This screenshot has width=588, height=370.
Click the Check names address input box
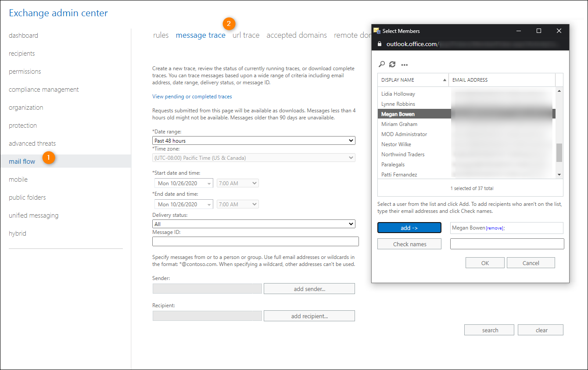[507, 244]
